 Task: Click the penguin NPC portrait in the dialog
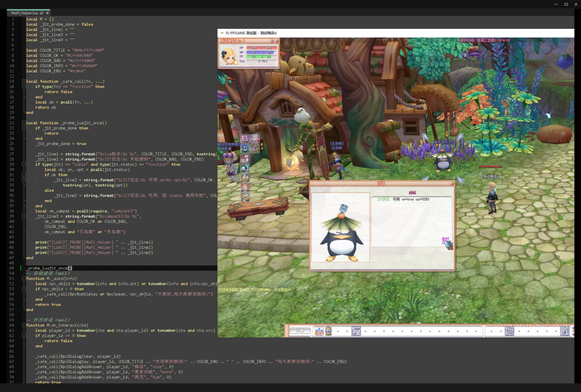pyautogui.click(x=341, y=227)
